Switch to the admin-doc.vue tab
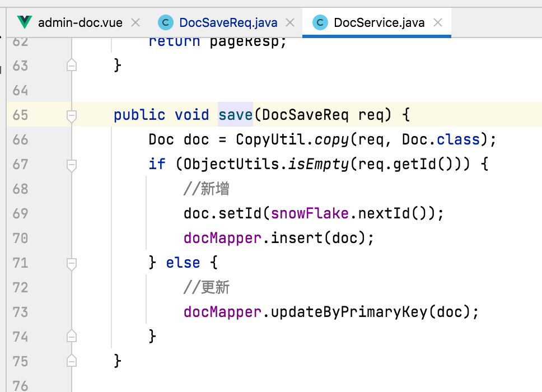Viewport: 542px width, 392px height. point(80,23)
